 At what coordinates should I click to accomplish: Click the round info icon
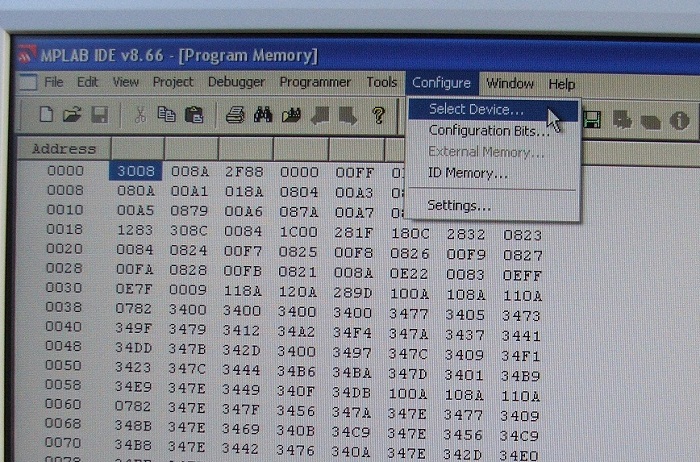click(679, 121)
